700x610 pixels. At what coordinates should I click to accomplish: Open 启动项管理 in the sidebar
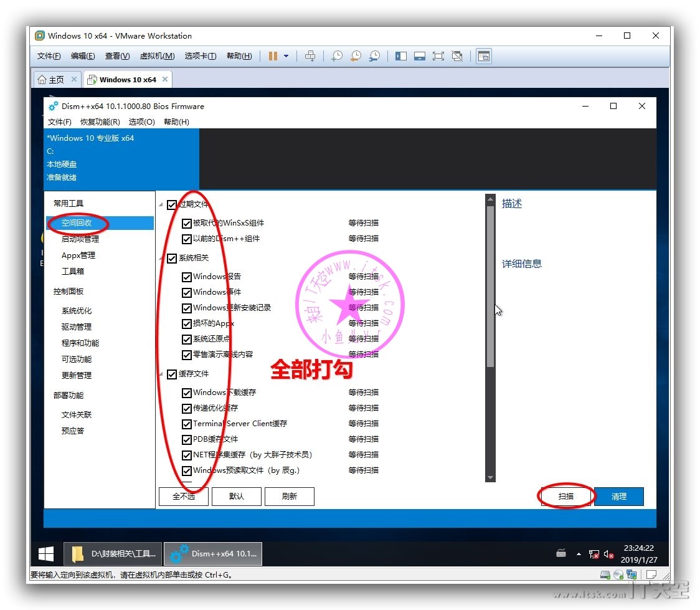80,239
